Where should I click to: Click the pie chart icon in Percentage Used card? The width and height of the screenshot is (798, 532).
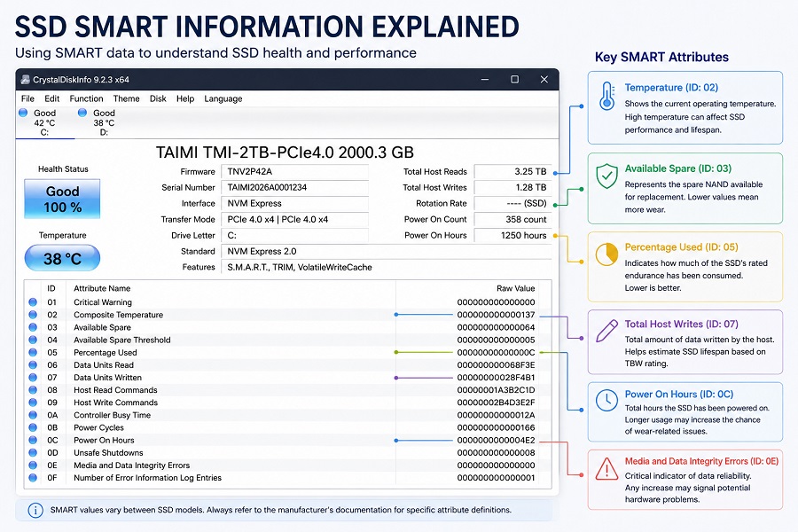pos(606,254)
